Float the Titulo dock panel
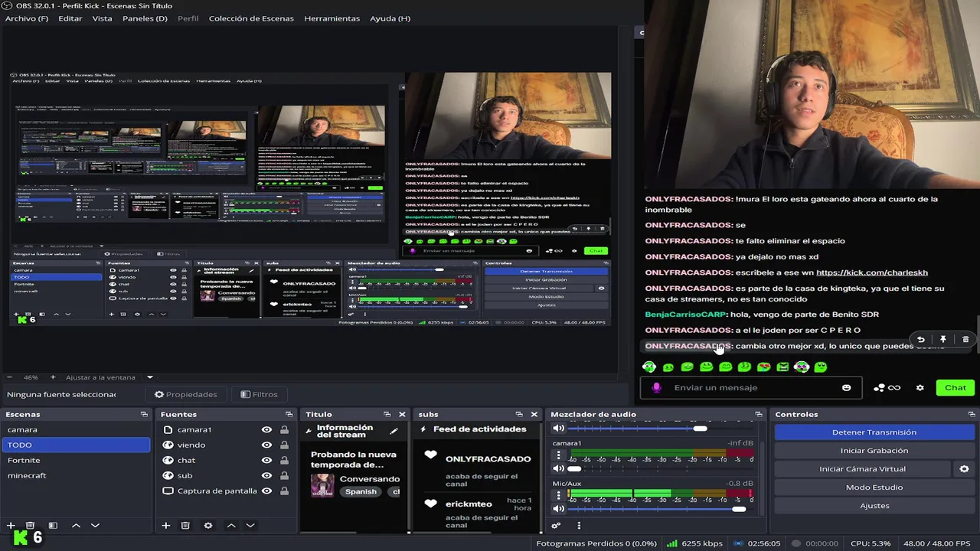This screenshot has height=551, width=980. (387, 414)
